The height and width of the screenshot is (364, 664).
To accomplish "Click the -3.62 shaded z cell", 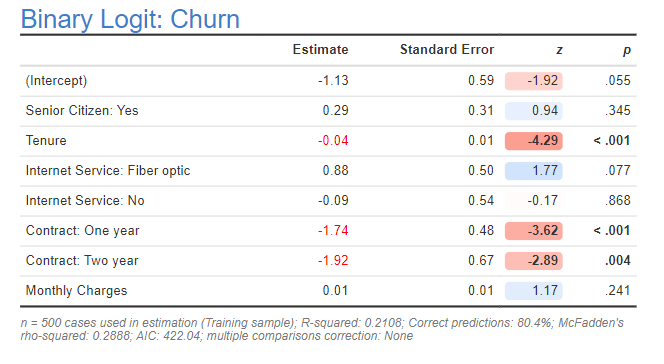I will [534, 231].
